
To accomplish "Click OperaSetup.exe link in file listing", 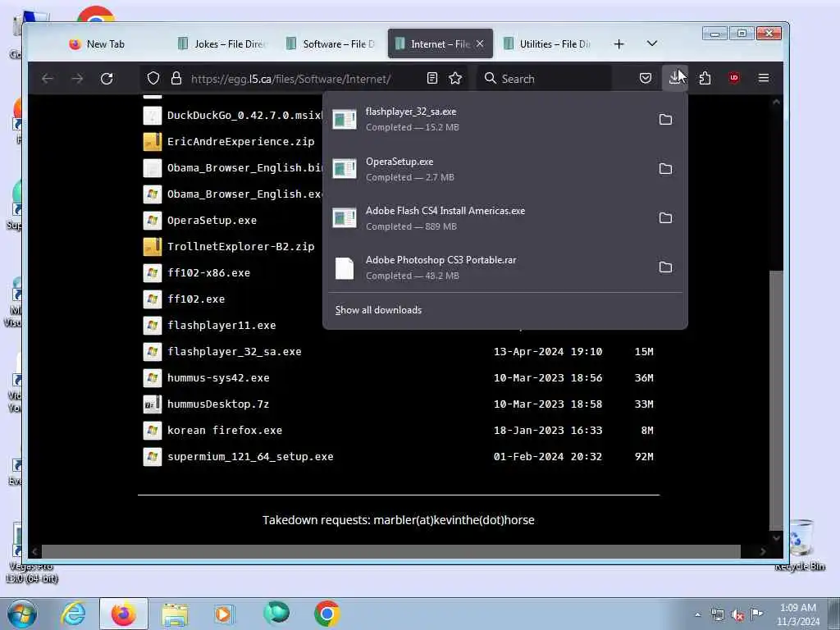I will coord(212,220).
